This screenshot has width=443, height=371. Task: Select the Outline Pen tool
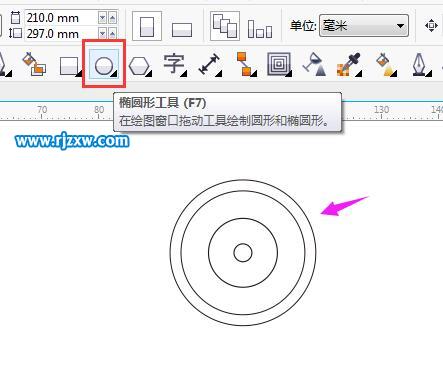pos(420,65)
